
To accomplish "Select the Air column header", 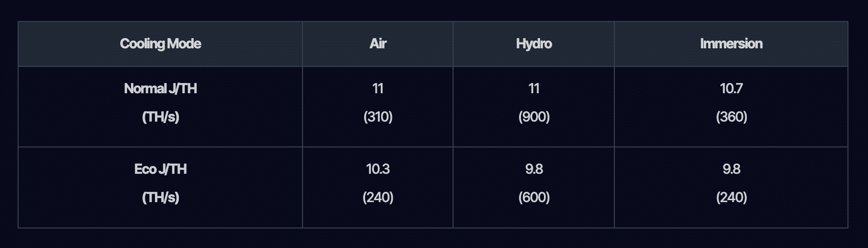I will 378,44.
